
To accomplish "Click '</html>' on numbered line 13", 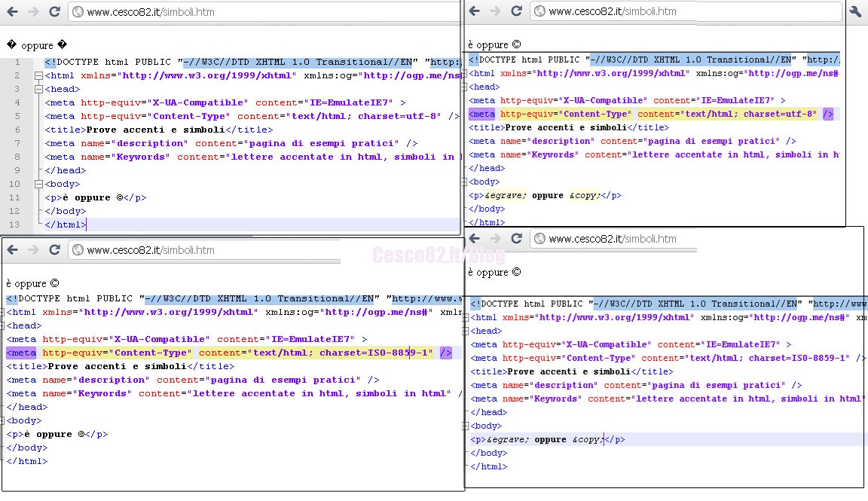I will point(66,225).
